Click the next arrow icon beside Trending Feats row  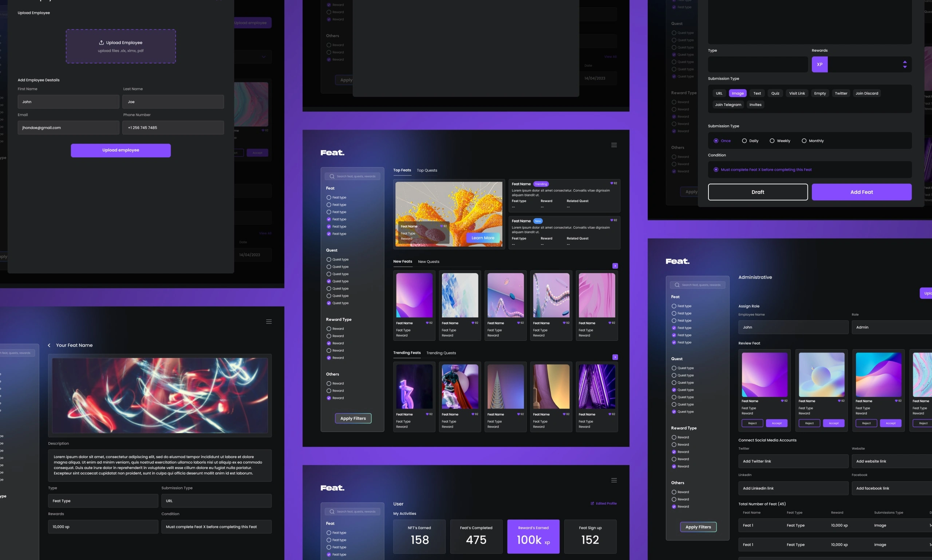point(615,357)
